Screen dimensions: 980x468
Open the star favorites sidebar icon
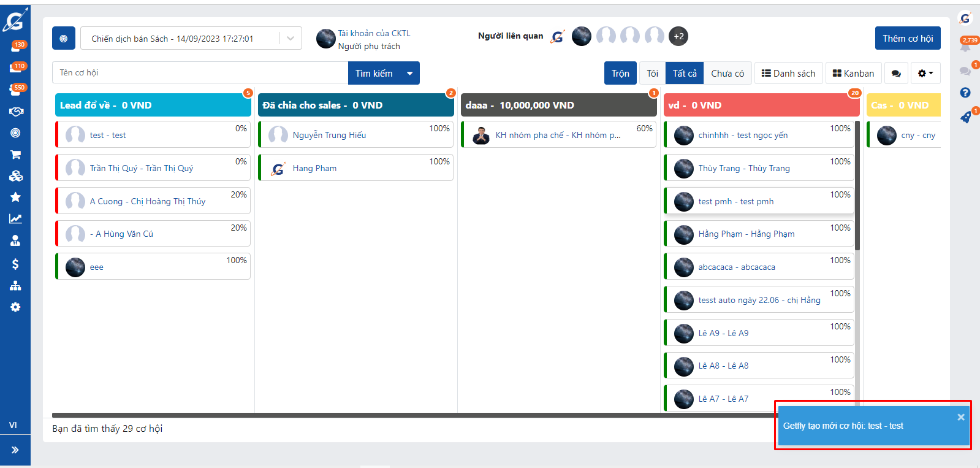[x=15, y=197]
